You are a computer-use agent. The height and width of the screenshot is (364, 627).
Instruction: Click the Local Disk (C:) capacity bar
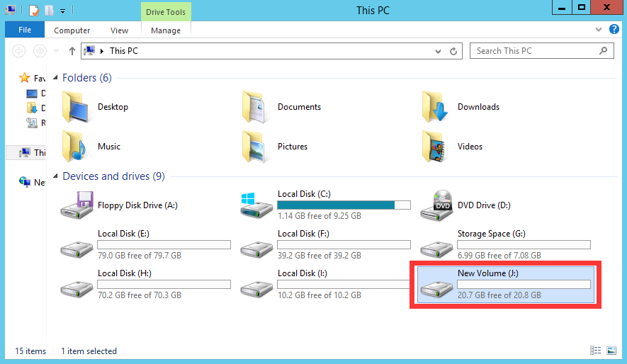click(344, 205)
